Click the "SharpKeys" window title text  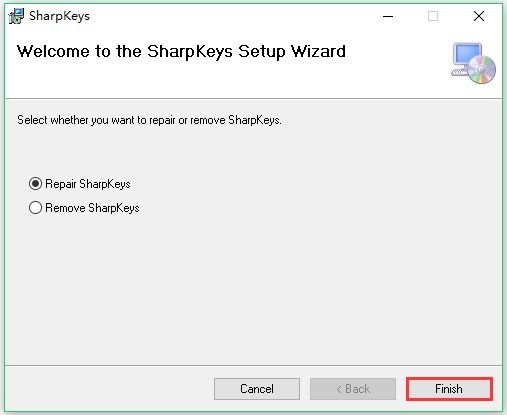(59, 16)
